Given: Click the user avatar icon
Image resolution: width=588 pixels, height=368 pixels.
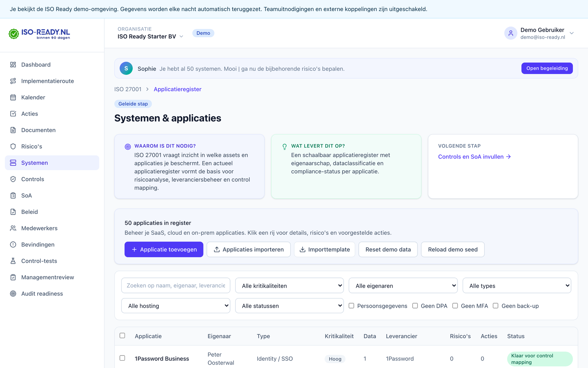Looking at the screenshot, I should click(x=511, y=33).
